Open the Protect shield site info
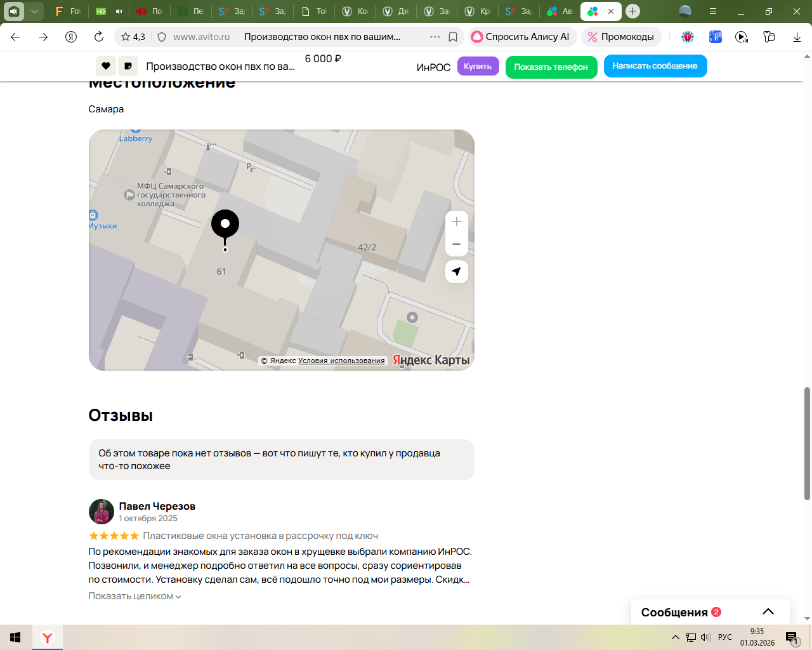 coord(162,37)
